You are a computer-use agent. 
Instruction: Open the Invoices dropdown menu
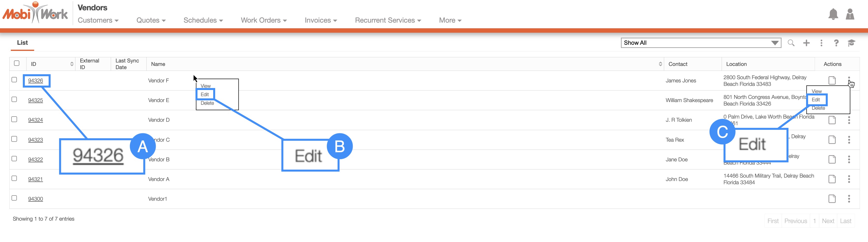click(321, 20)
